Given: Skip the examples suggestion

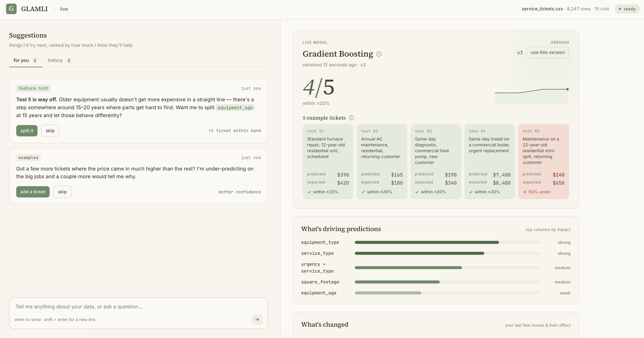Looking at the screenshot, I should pos(62,192).
